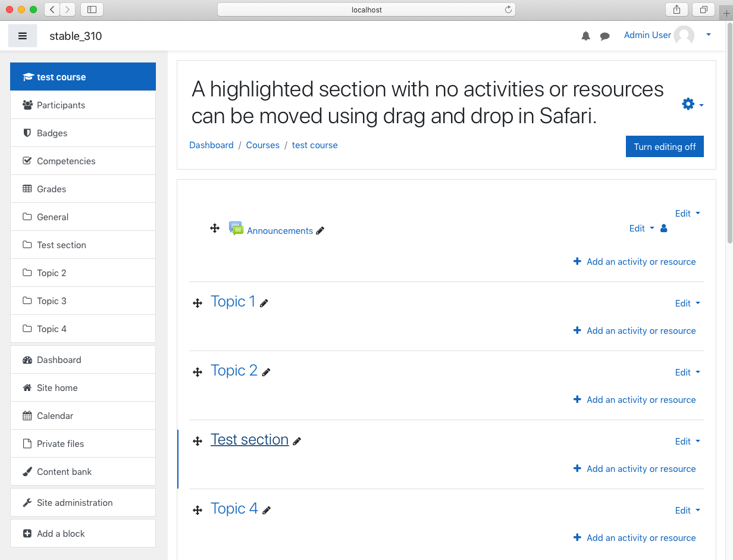Open Site administration in the sidebar

pyautogui.click(x=83, y=503)
